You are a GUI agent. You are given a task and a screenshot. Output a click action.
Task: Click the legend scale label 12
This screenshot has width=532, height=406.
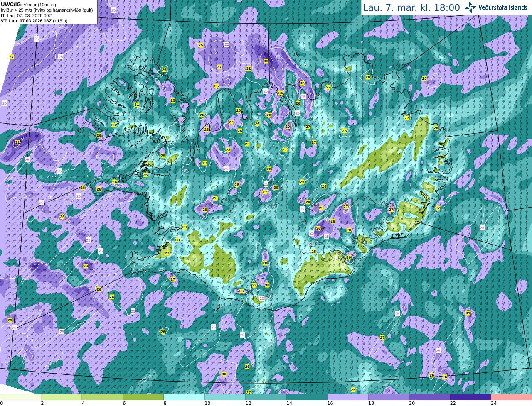tap(248, 403)
